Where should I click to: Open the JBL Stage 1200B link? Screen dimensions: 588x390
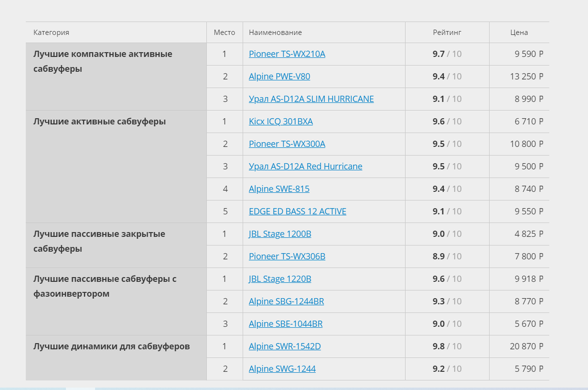[x=280, y=234]
